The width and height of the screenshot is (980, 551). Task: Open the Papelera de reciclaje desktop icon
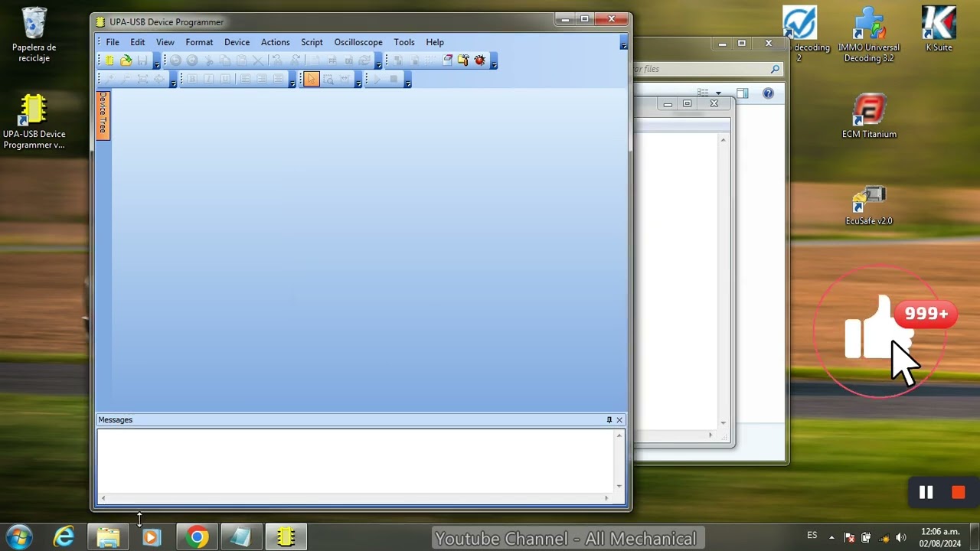pos(34,35)
